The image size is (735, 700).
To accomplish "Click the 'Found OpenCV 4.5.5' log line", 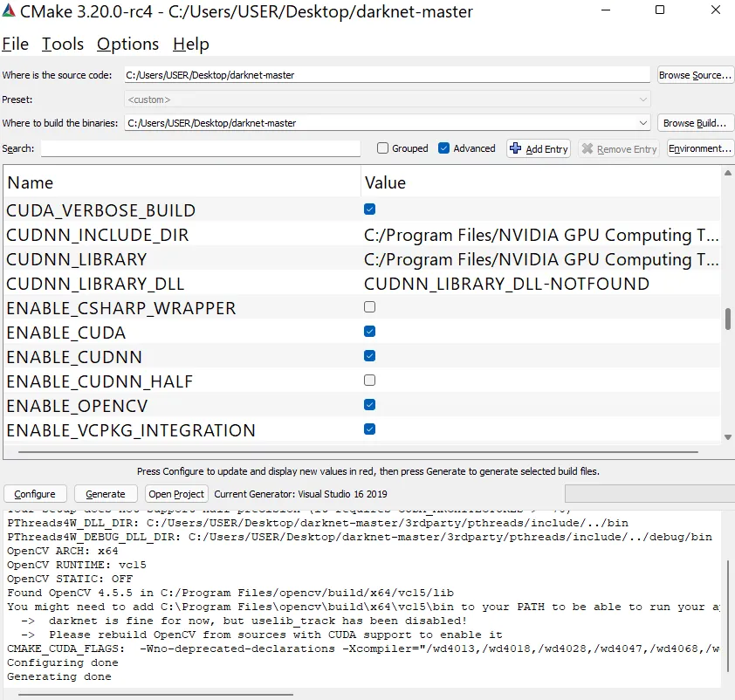I will point(230,593).
